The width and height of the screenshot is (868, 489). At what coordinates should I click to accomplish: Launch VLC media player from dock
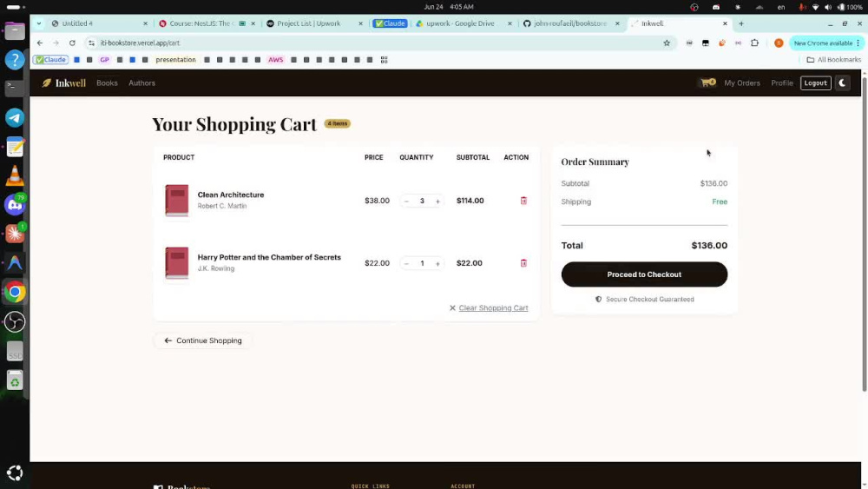pyautogui.click(x=15, y=176)
